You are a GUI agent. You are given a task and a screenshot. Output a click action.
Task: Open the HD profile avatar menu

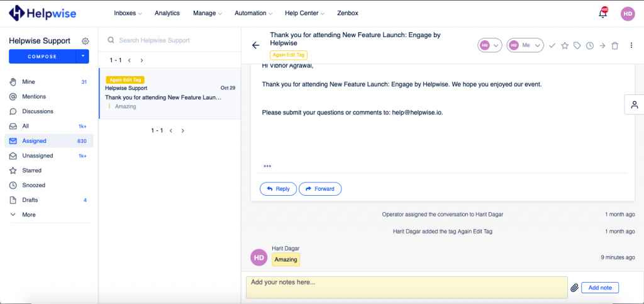(628, 14)
